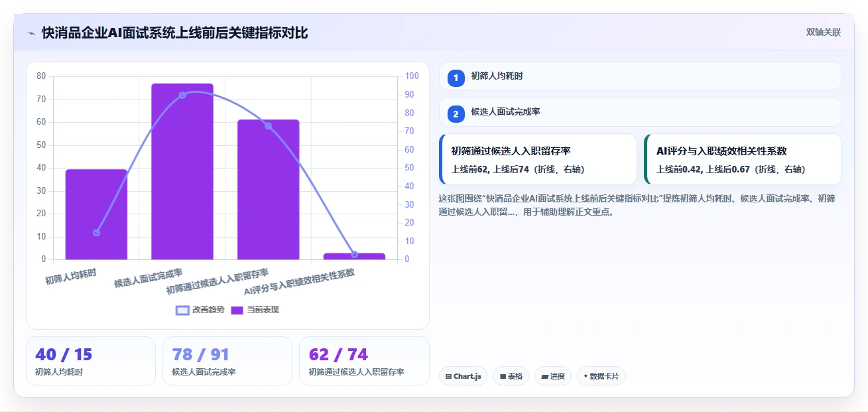Click the x-axis label 候选人面试完成率
The width and height of the screenshot is (868, 412).
coord(149,278)
